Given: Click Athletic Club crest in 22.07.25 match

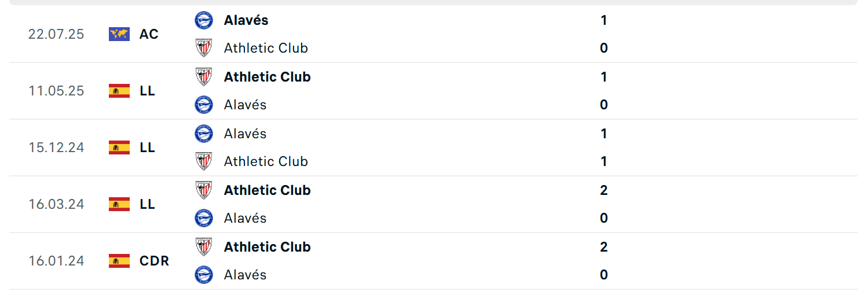Looking at the screenshot, I should pyautogui.click(x=204, y=48).
